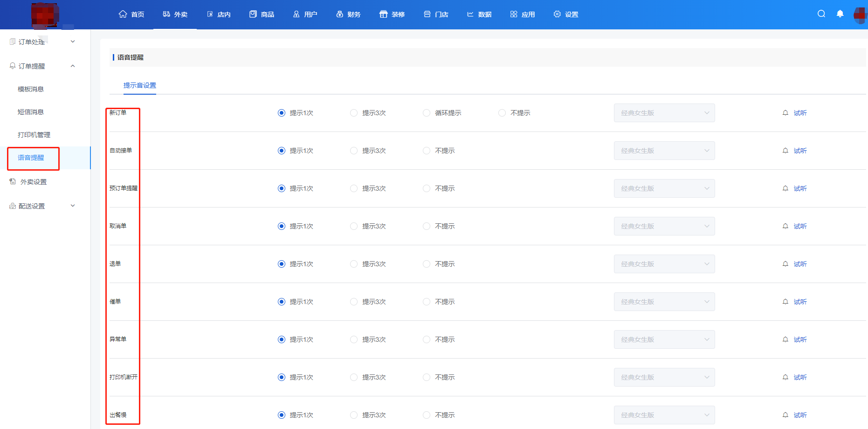Click the takeaway icon beside 外卖
Image resolution: width=868 pixels, height=429 pixels.
click(x=166, y=14)
